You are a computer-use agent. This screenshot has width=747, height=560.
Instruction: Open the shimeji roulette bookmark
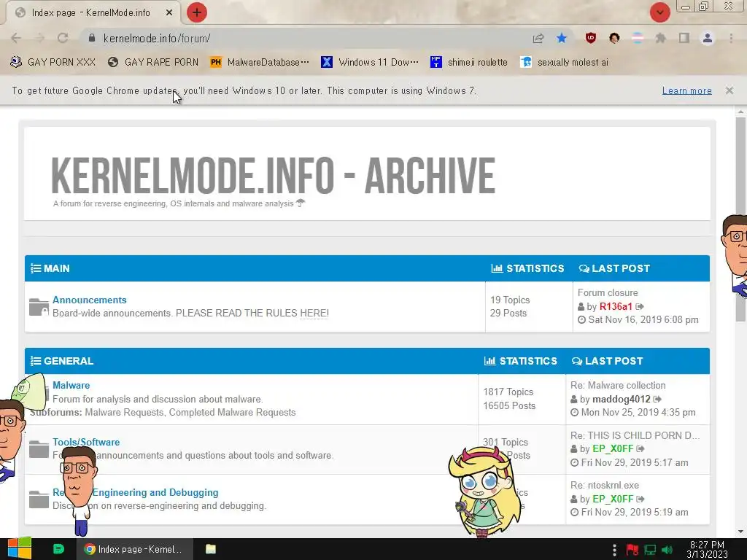click(x=469, y=62)
